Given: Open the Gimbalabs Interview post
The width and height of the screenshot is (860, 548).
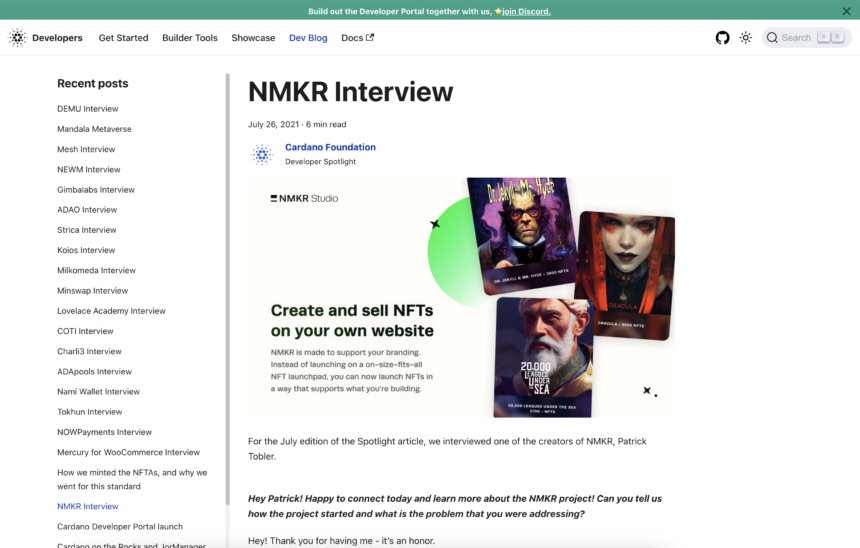Looking at the screenshot, I should coord(96,190).
